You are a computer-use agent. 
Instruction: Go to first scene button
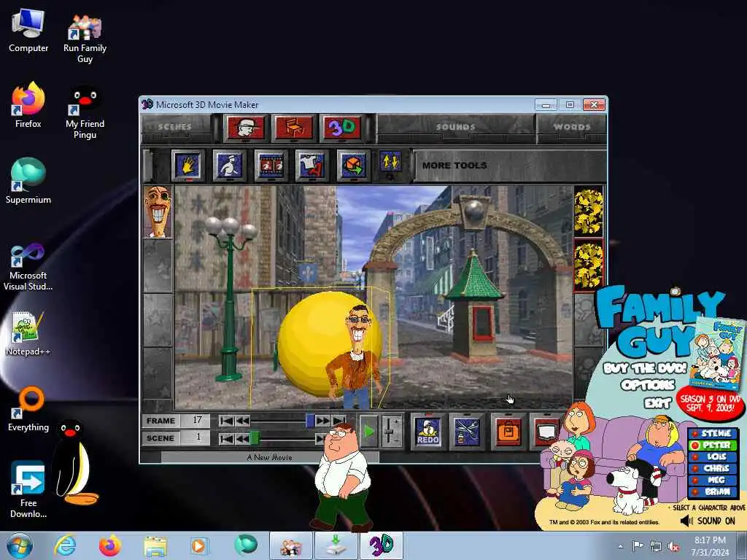click(226, 438)
